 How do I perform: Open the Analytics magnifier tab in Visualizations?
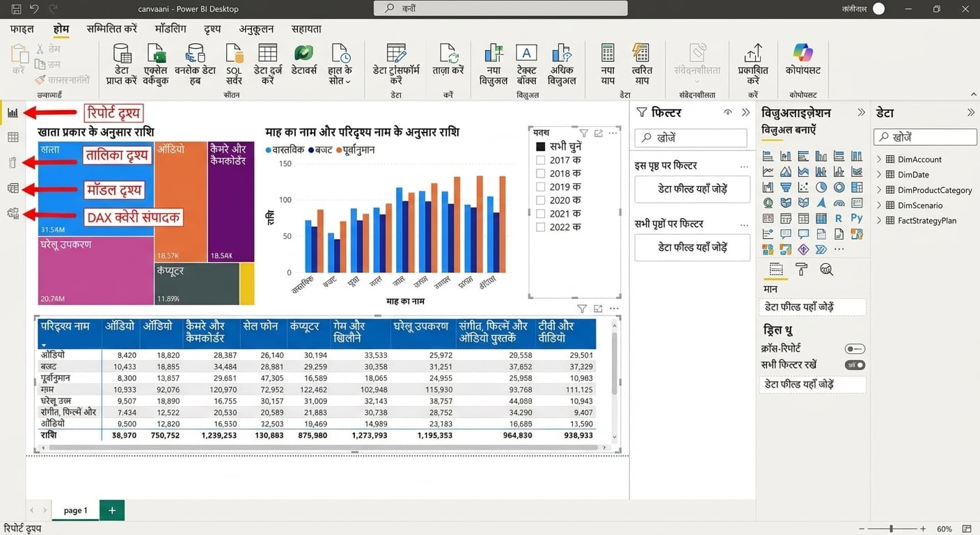pos(826,270)
